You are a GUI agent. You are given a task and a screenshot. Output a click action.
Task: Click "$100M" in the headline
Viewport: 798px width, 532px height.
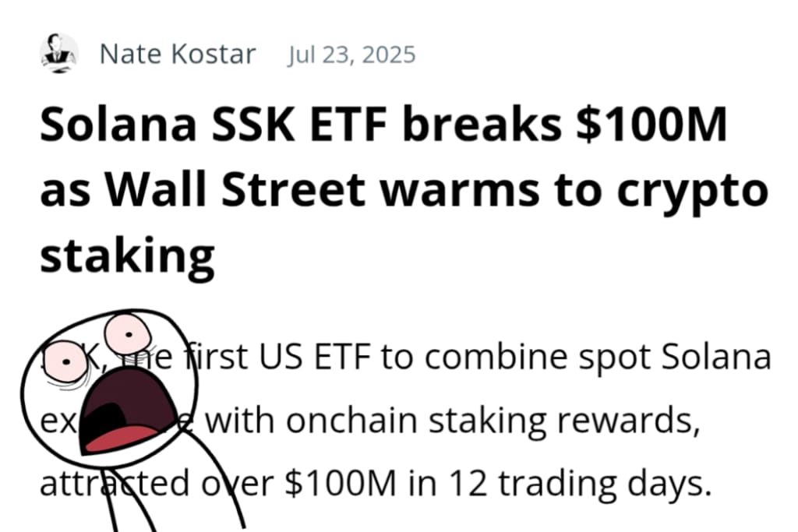coord(651,124)
